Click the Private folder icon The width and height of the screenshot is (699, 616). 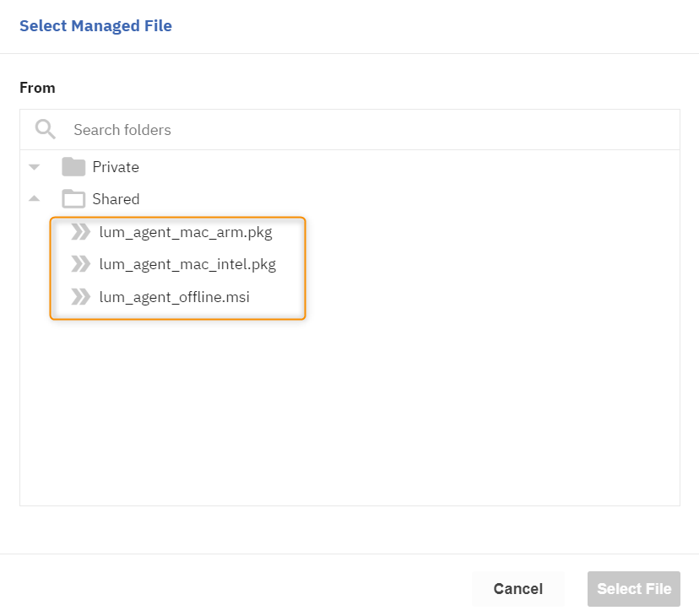(73, 167)
